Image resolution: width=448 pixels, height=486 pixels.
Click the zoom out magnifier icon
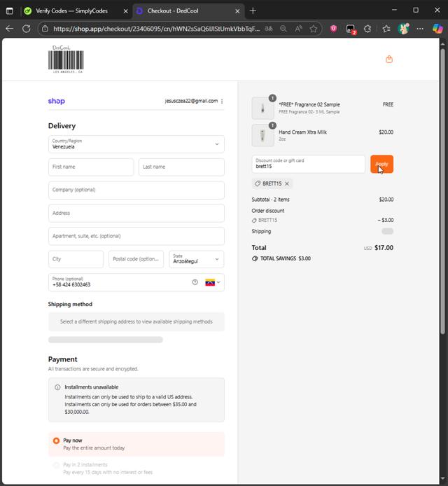coord(283,29)
